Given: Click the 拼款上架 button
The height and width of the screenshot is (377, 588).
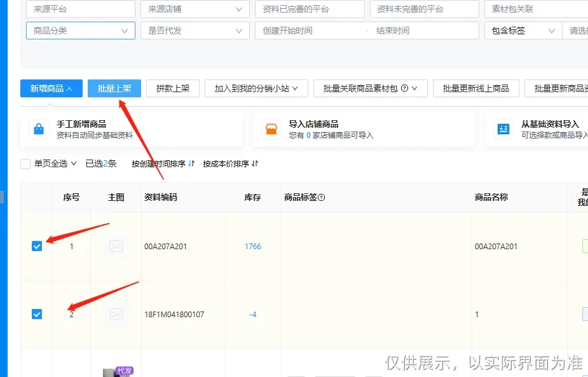Looking at the screenshot, I should pyautogui.click(x=173, y=88).
